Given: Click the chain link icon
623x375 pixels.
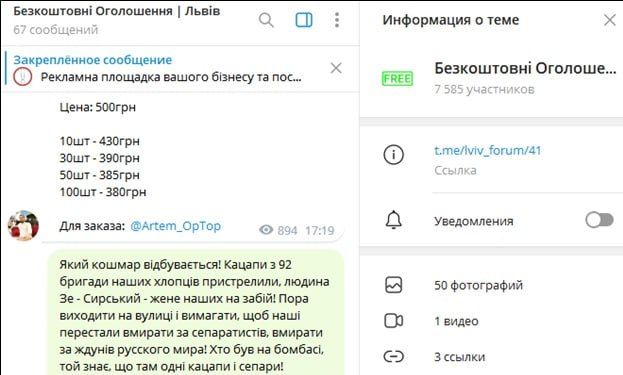Looking at the screenshot, I should click(x=393, y=356).
